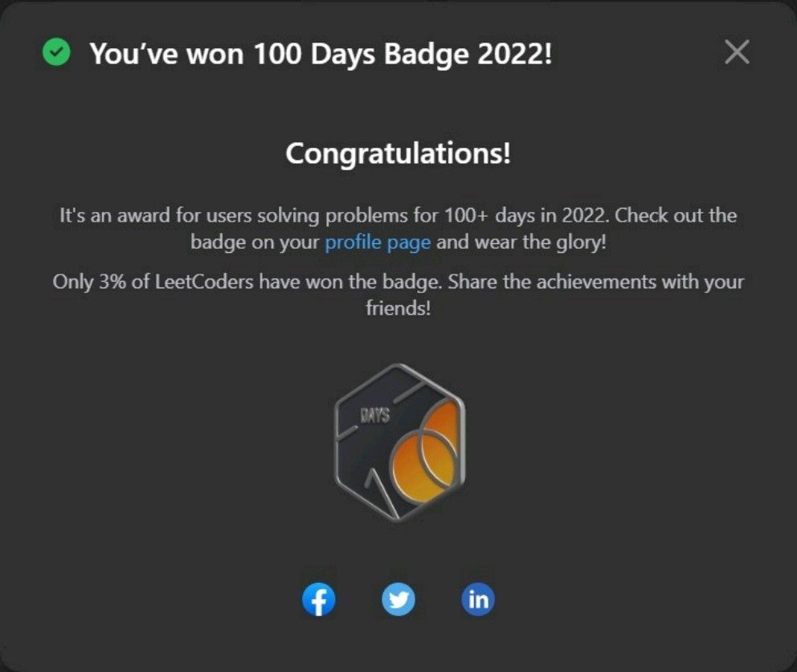Close the badge congratulations dialog
Image resolution: width=797 pixels, height=672 pixels.
point(737,52)
